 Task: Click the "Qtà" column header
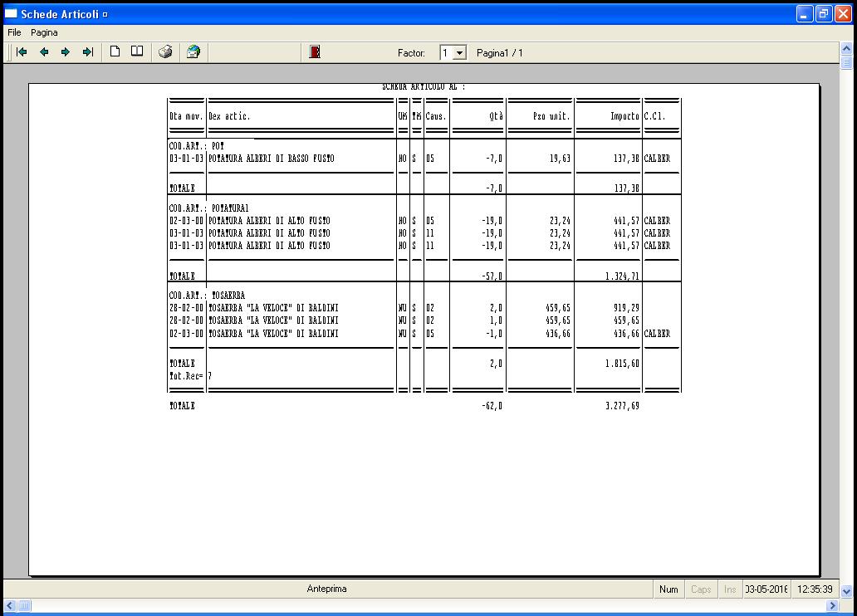pos(496,116)
